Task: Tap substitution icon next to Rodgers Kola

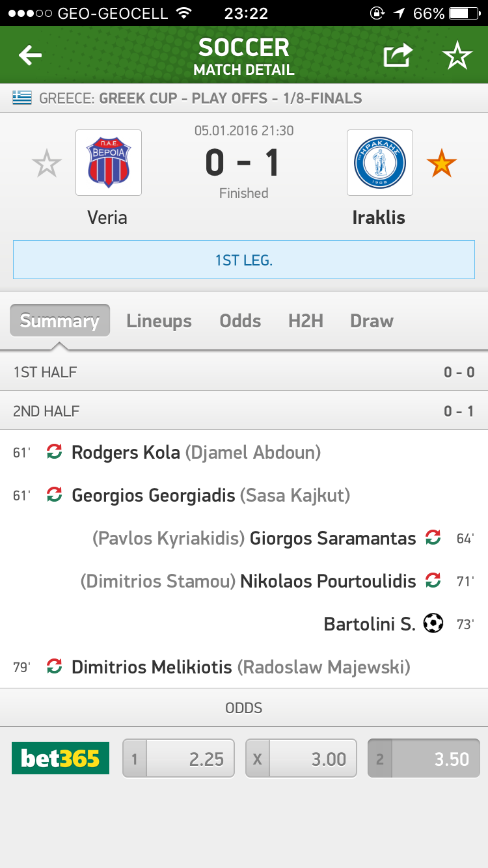Action: coord(55,452)
